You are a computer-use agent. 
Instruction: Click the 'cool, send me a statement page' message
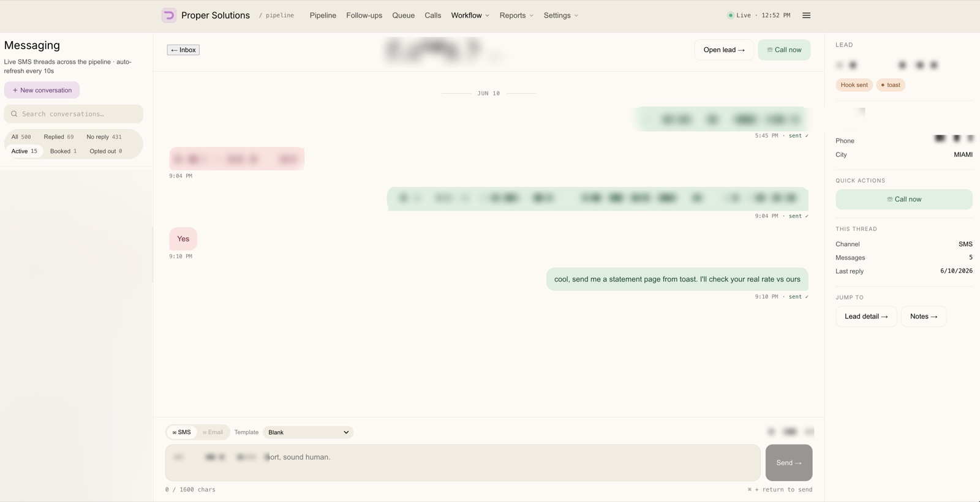coord(677,279)
